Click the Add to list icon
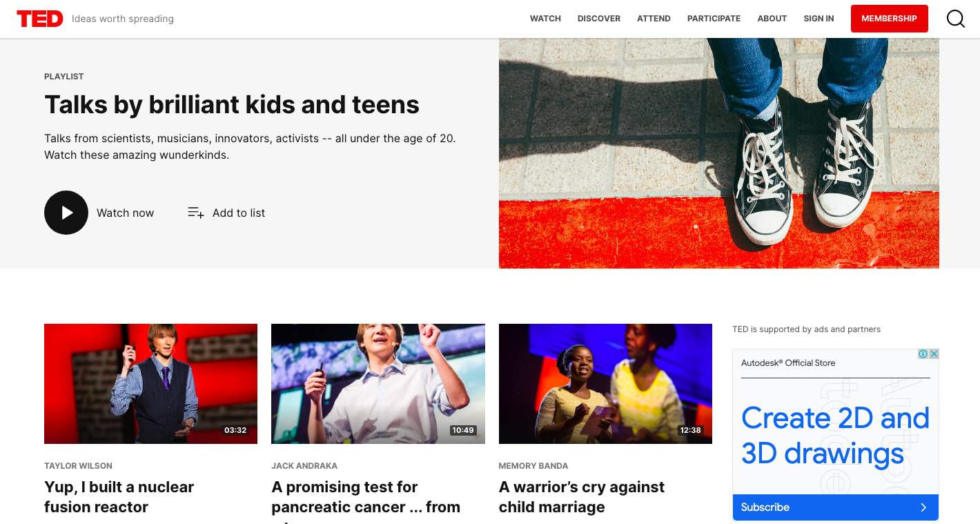 click(x=196, y=213)
